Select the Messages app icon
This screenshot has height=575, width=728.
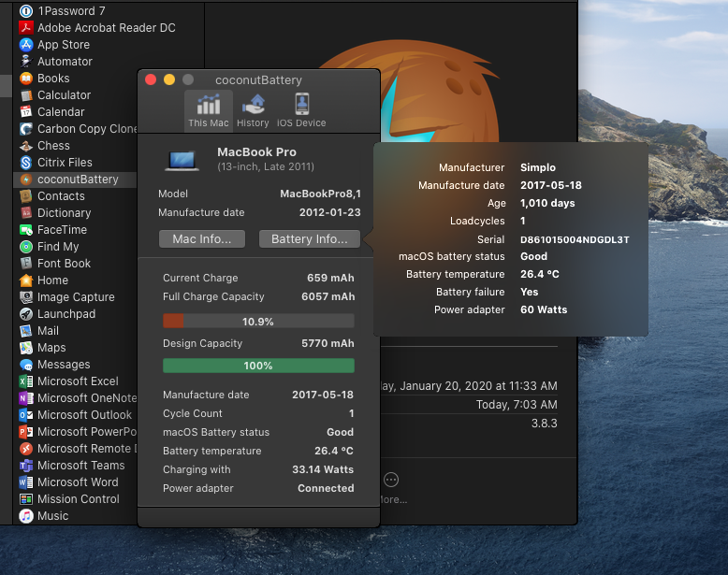point(26,365)
